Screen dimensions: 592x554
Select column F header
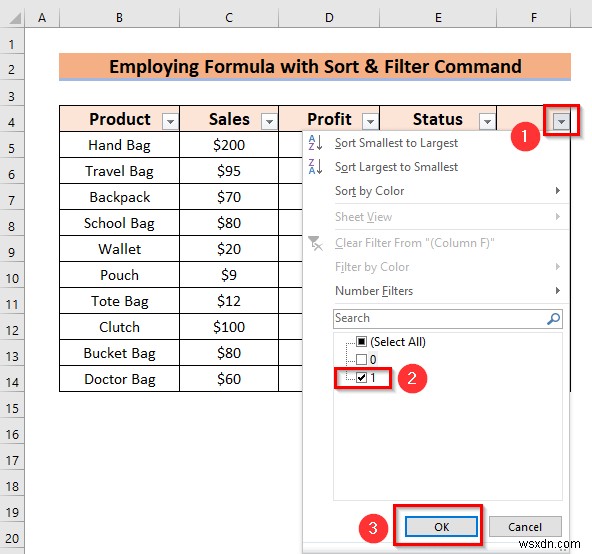click(533, 17)
